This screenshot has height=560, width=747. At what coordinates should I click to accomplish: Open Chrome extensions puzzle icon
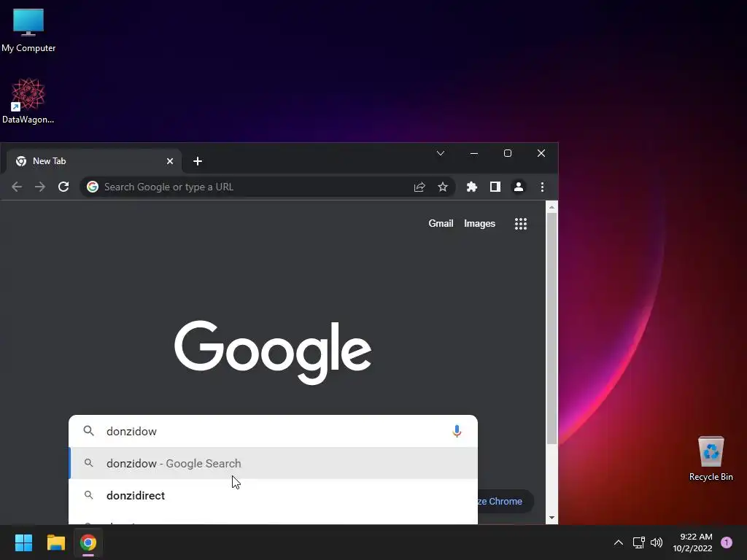click(x=472, y=187)
